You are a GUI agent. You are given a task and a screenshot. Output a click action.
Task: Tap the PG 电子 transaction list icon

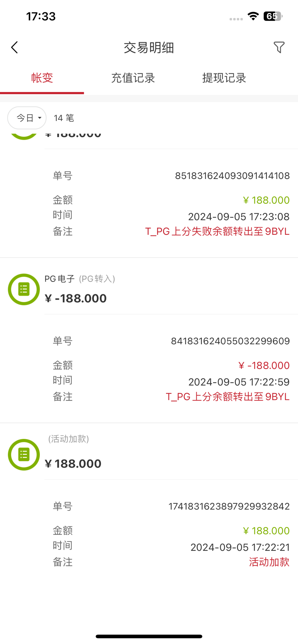[x=24, y=289]
